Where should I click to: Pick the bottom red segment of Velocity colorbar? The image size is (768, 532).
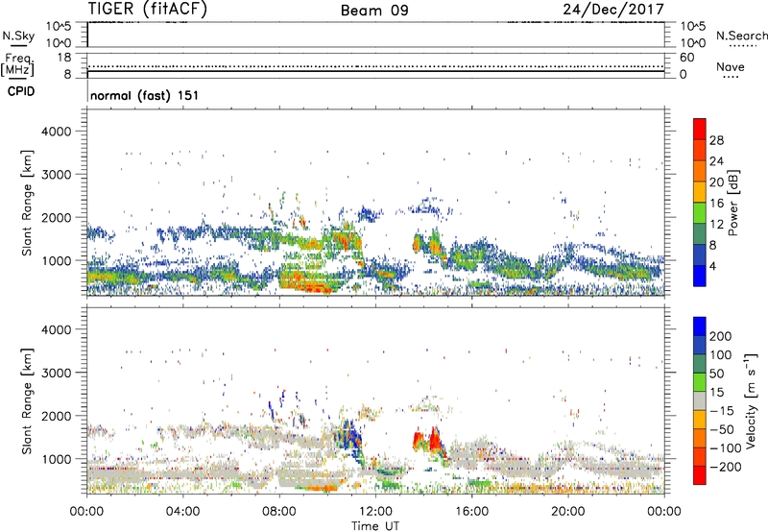(700, 475)
